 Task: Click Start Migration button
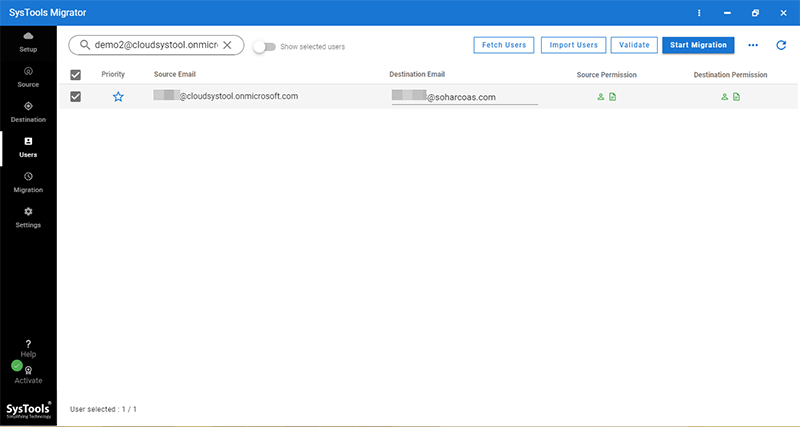click(x=698, y=45)
